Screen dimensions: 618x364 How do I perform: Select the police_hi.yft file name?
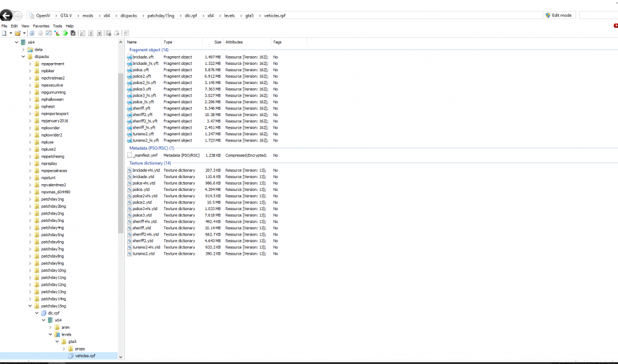click(x=143, y=102)
